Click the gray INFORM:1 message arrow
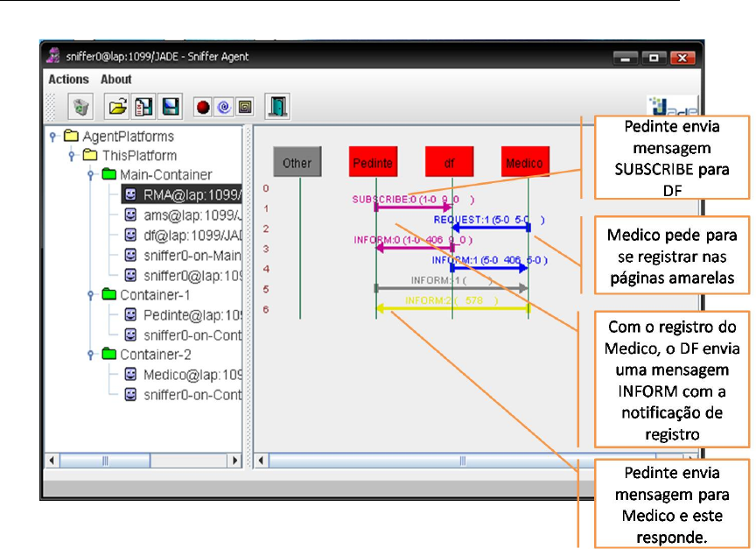Screen dimensions: 756x549 point(451,288)
